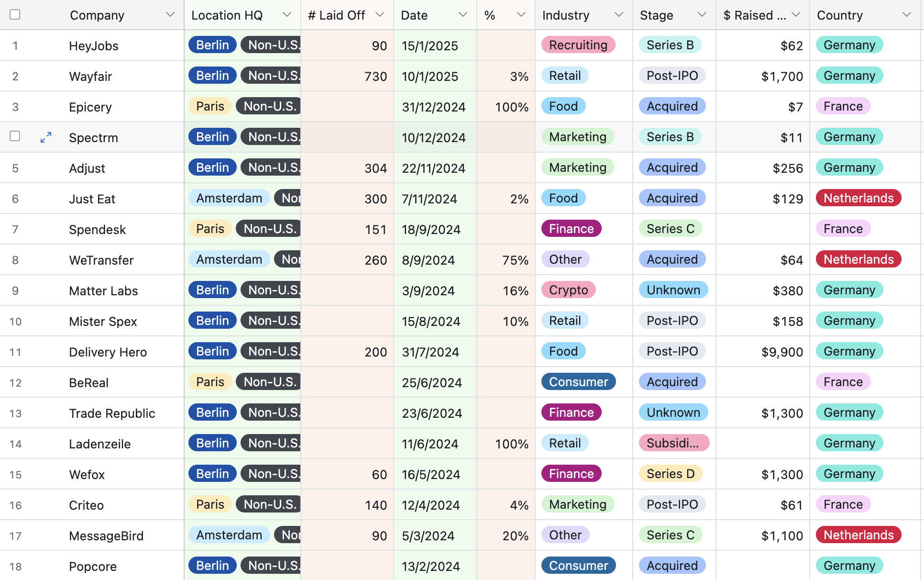This screenshot has width=924, height=580.
Task: Click the Country column header label
Action: (840, 15)
